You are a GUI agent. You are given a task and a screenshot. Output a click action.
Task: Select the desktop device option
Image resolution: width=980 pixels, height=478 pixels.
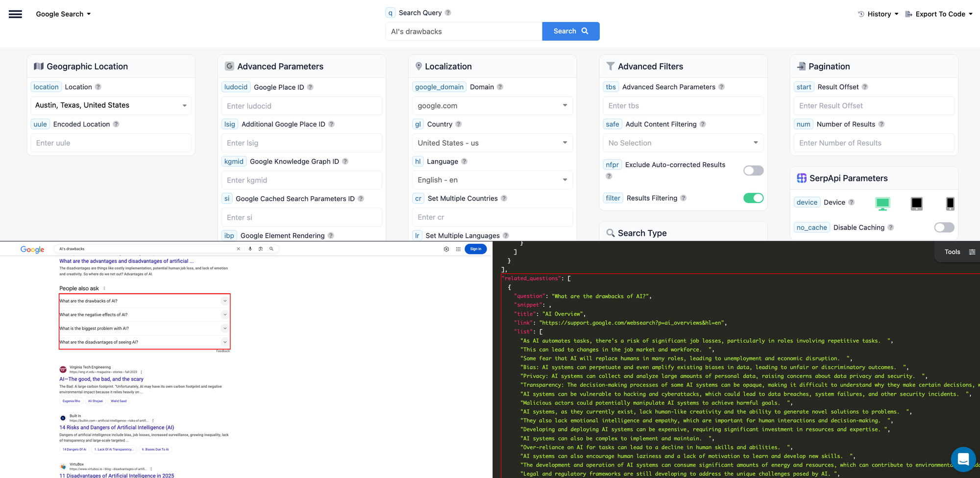(882, 203)
